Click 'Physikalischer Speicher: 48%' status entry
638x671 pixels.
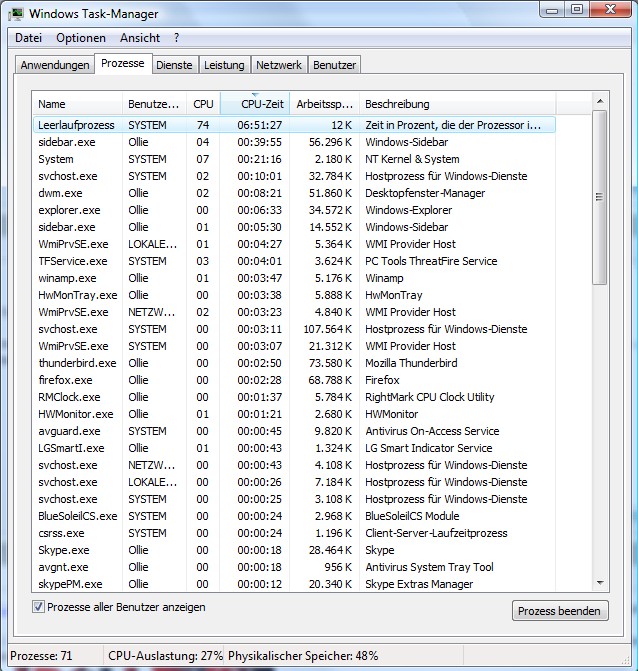click(303, 656)
